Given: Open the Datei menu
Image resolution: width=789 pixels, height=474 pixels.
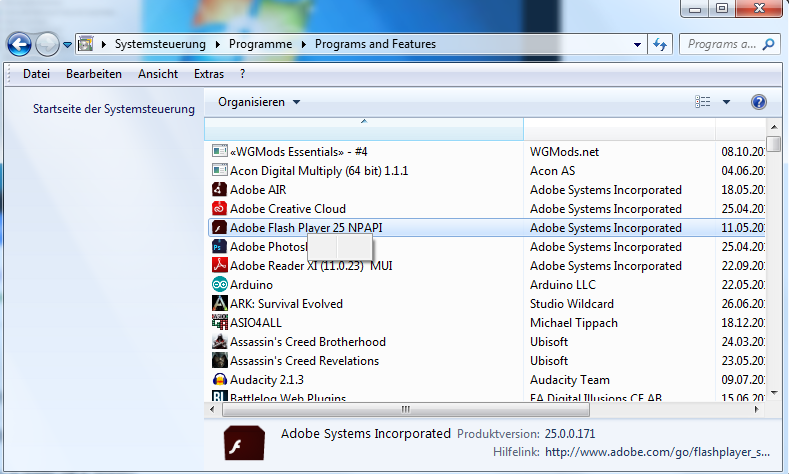Looking at the screenshot, I should pyautogui.click(x=36, y=74).
